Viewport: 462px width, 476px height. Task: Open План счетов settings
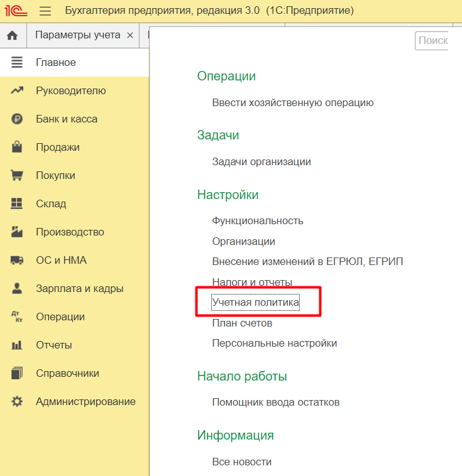pos(242,323)
